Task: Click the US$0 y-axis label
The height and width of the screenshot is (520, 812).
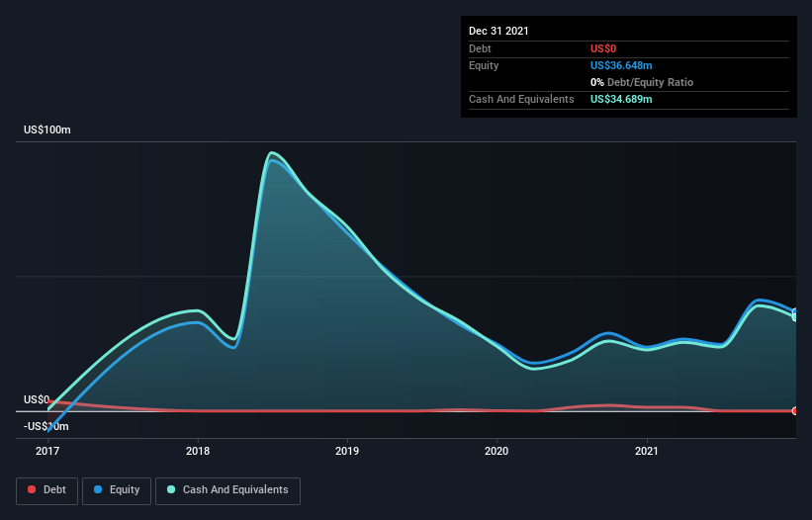Action: pos(37,400)
